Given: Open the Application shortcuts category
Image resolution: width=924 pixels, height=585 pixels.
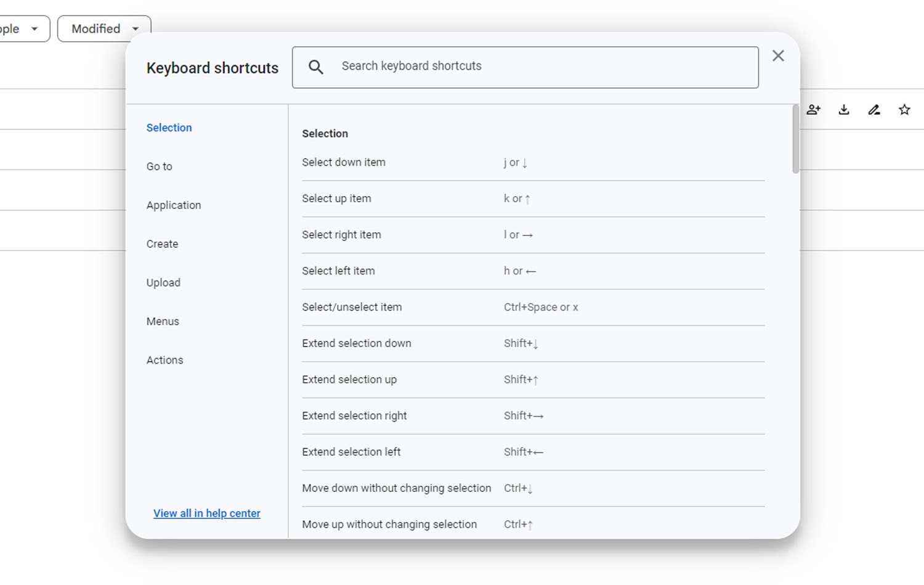Looking at the screenshot, I should click(x=173, y=205).
